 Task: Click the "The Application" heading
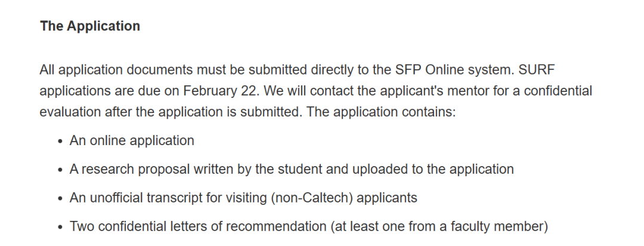tap(90, 26)
